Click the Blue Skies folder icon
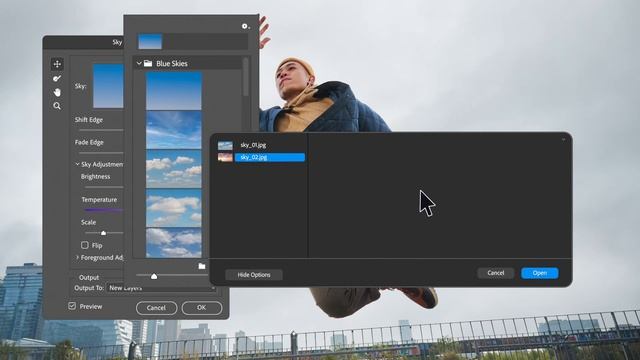The image size is (640, 360). pos(148,63)
